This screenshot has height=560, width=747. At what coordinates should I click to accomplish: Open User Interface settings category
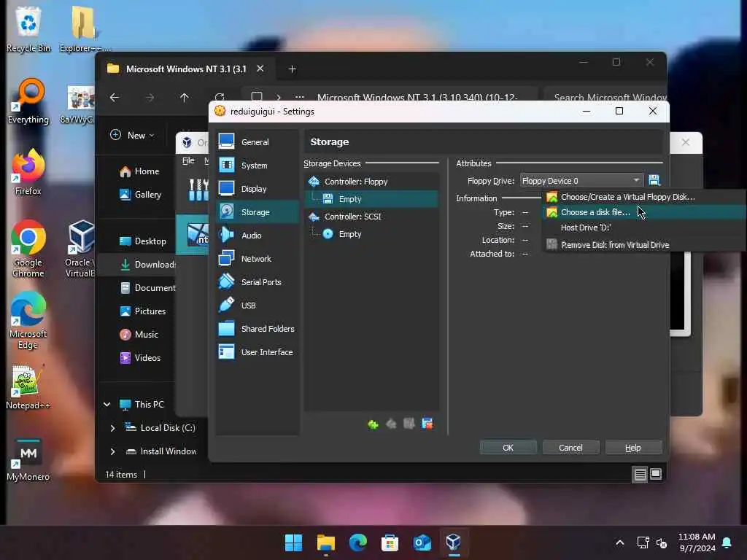[258, 352]
